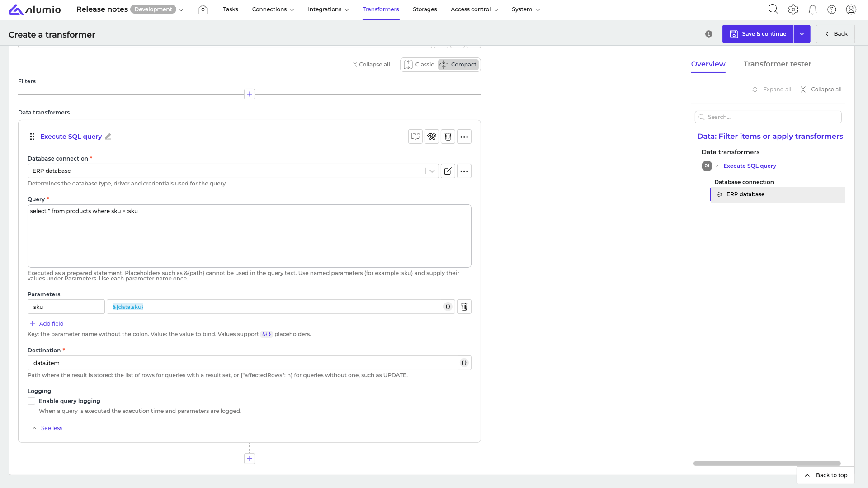This screenshot has height=488, width=868.
Task: Insert placeholder in Destination field
Action: [464, 363]
